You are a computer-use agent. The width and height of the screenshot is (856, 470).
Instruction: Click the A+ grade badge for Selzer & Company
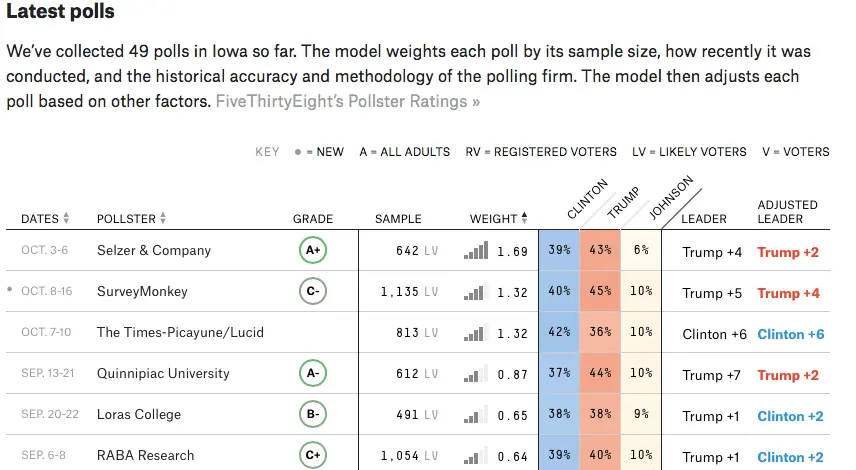coord(313,251)
